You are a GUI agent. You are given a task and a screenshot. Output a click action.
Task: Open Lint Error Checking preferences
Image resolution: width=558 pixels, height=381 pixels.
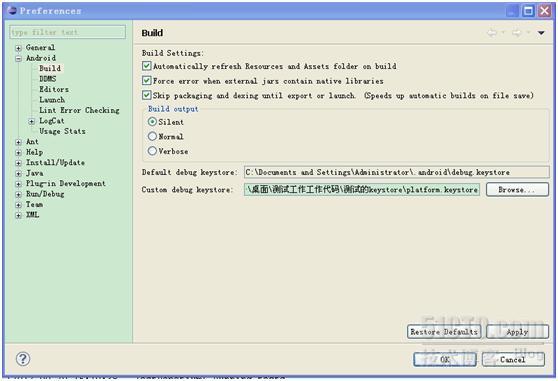click(79, 110)
